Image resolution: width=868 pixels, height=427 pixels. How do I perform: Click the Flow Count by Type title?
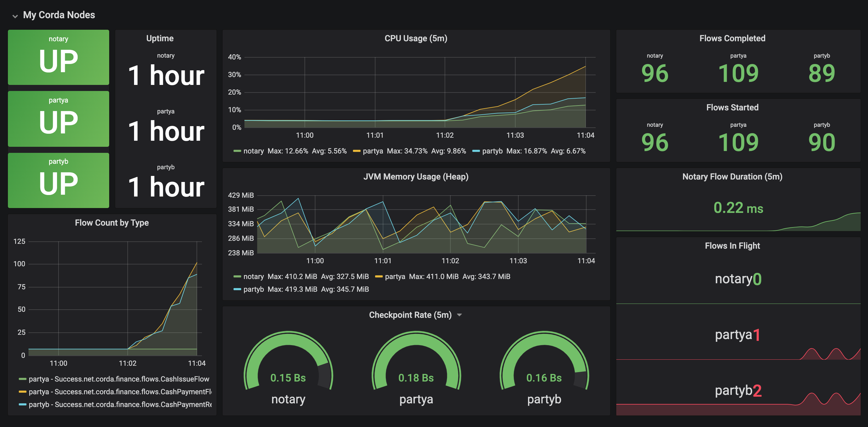[x=112, y=223]
